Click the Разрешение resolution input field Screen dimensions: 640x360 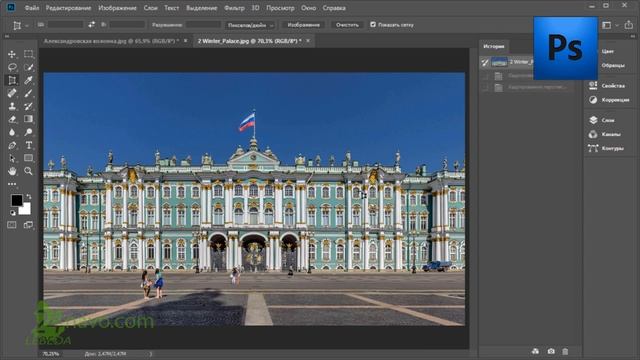click(x=203, y=25)
